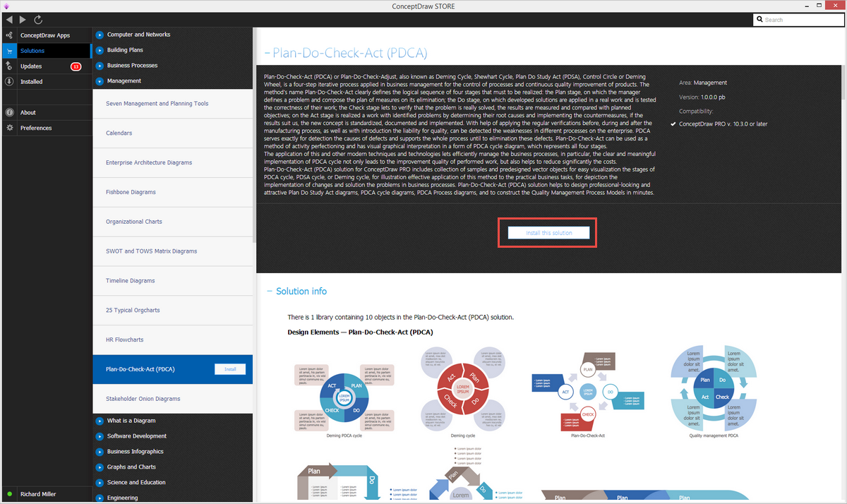Collapse the Plan-Do-Check-Act (PDCA) header
847x504 pixels.
point(268,54)
